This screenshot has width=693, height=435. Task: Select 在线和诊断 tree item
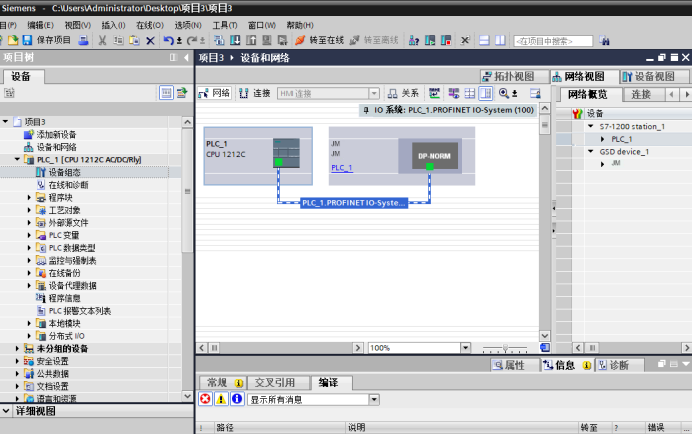[x=69, y=185]
